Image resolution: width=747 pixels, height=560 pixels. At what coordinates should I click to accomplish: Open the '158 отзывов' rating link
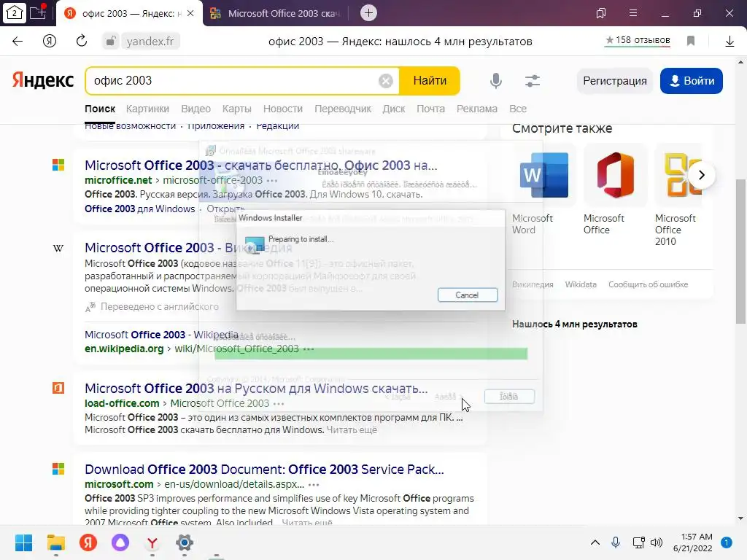[x=638, y=40]
